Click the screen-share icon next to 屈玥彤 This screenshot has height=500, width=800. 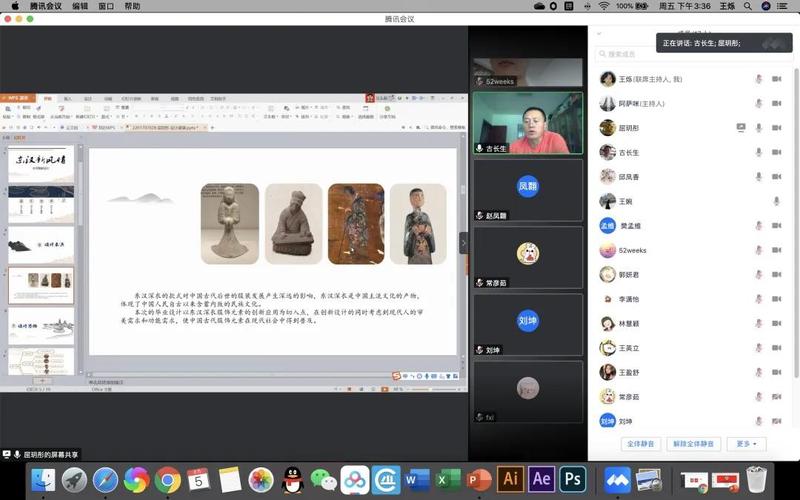point(741,128)
